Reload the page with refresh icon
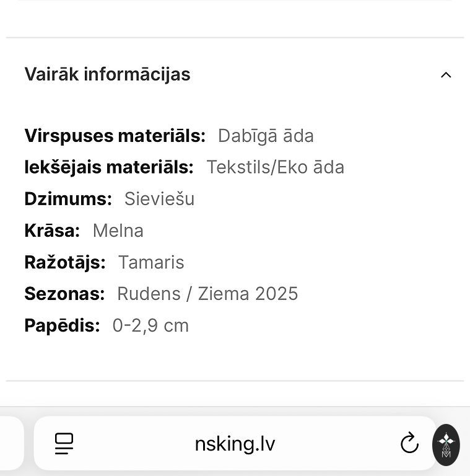Screen dimensions: 470x476 (409, 443)
